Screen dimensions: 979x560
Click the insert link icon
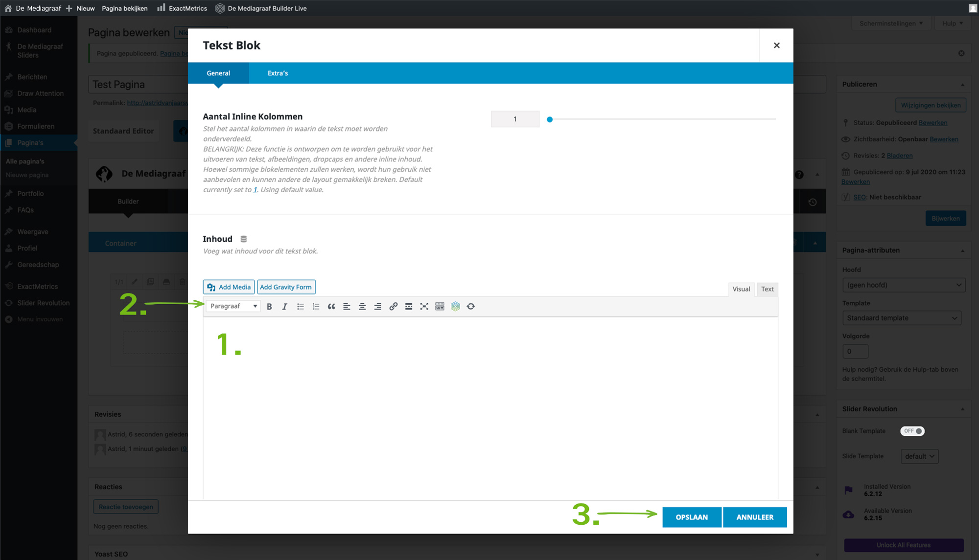coord(393,307)
